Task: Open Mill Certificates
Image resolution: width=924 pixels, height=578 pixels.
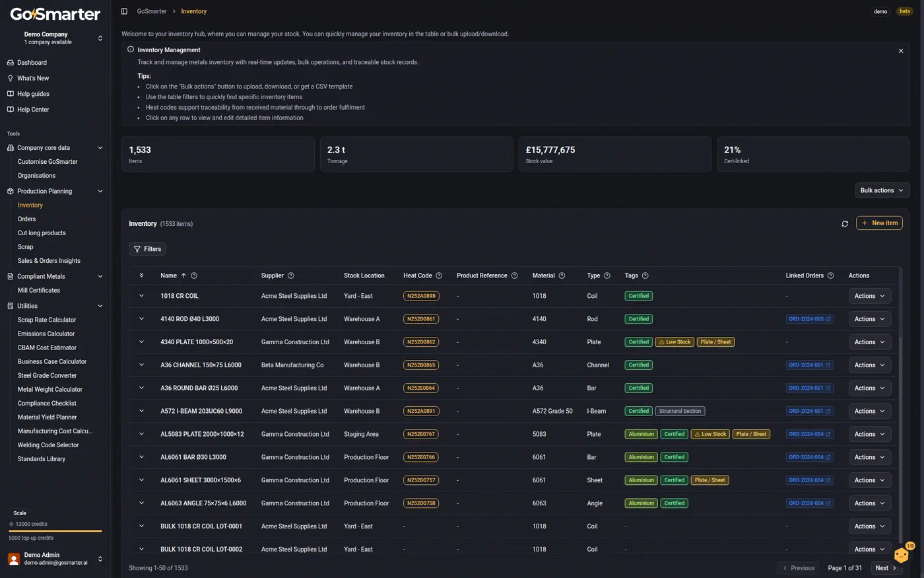Action: (39, 291)
